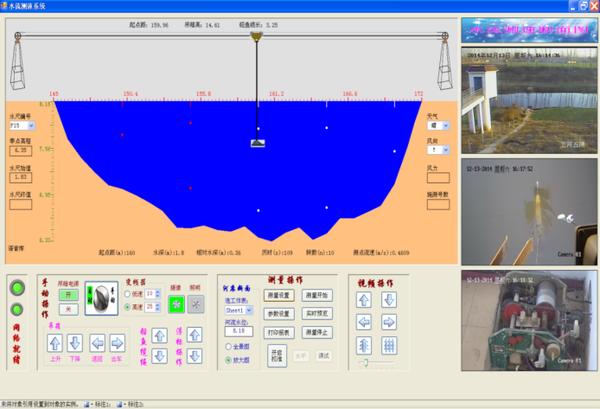Viewport: 600px width, 409px height.
Task: Select the 全景图 panorama view radio button
Action: coord(228,347)
